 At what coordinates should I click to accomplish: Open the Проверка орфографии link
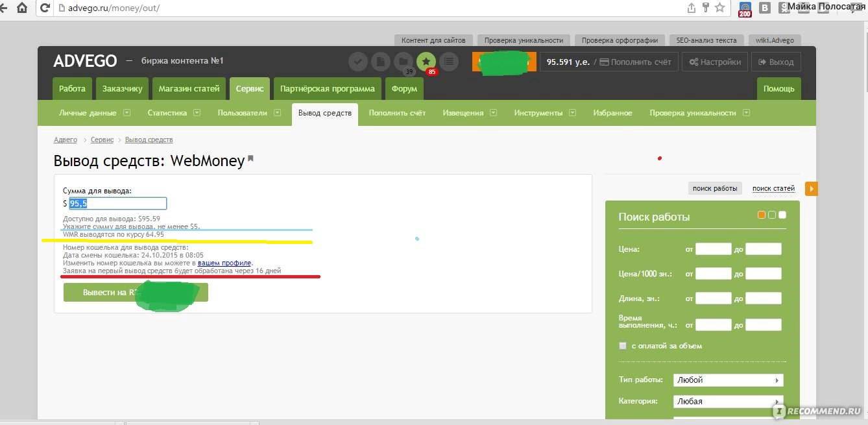pos(620,40)
